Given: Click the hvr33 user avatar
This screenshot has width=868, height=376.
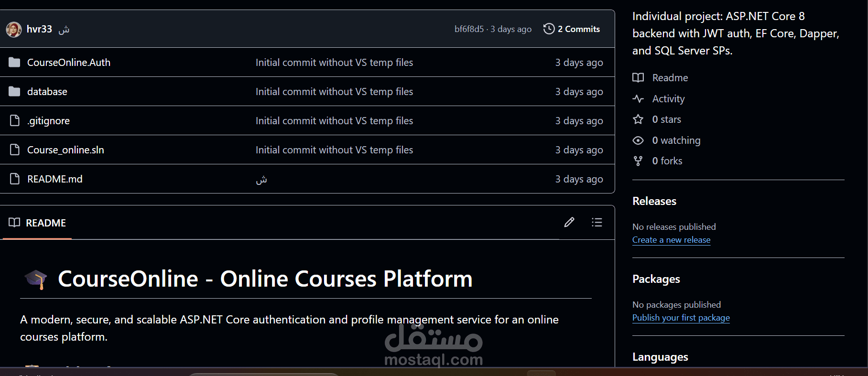Looking at the screenshot, I should pyautogui.click(x=14, y=29).
